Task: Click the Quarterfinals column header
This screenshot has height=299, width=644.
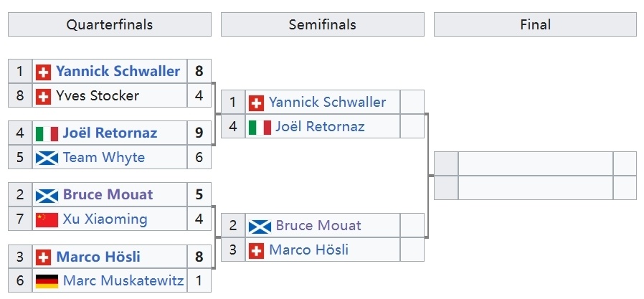Action: 110,24
